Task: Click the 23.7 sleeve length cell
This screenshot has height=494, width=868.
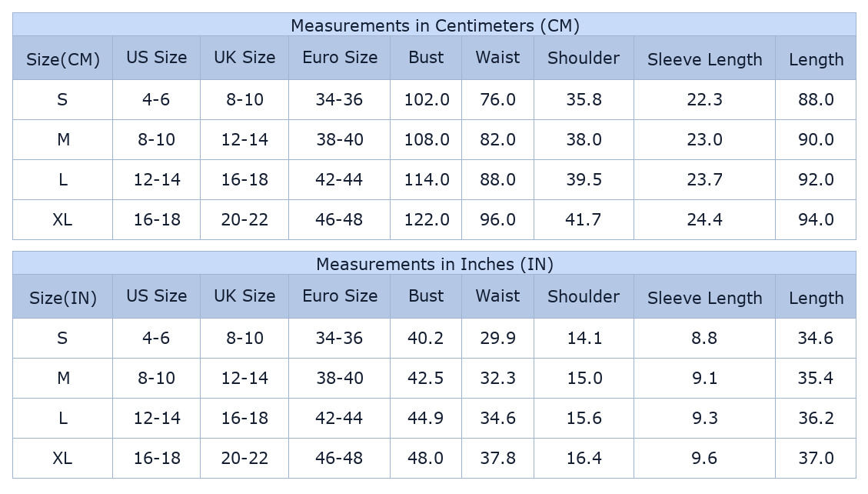Action: tap(704, 180)
